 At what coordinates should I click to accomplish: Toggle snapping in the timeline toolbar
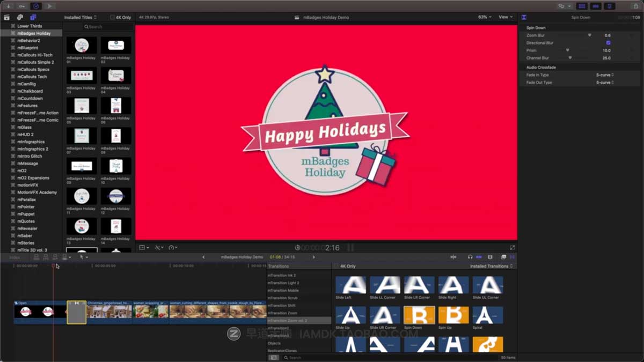(479, 257)
